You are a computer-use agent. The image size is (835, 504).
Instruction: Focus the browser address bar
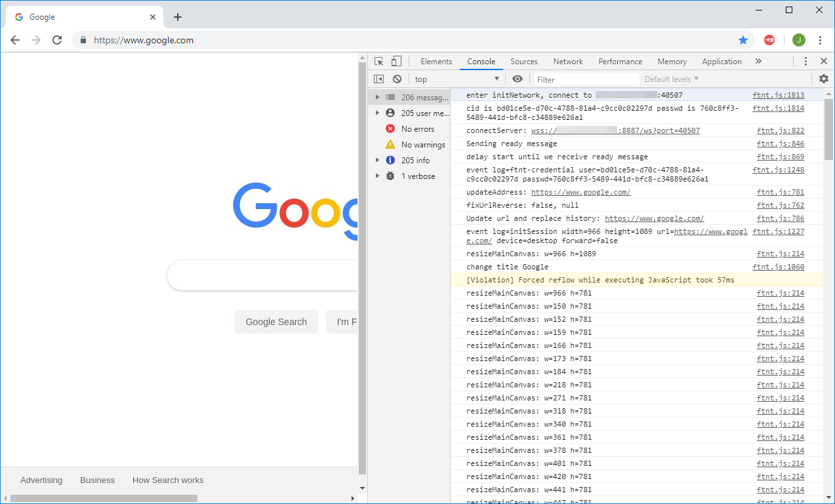click(x=413, y=40)
